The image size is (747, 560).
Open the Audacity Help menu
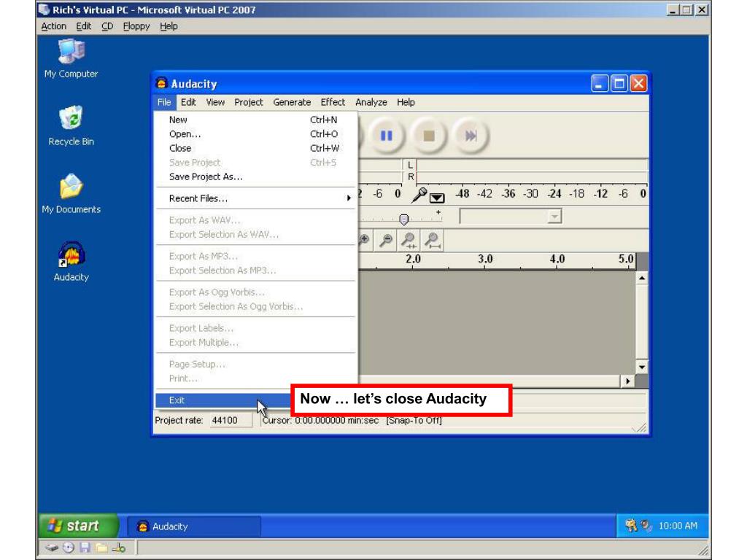406,102
